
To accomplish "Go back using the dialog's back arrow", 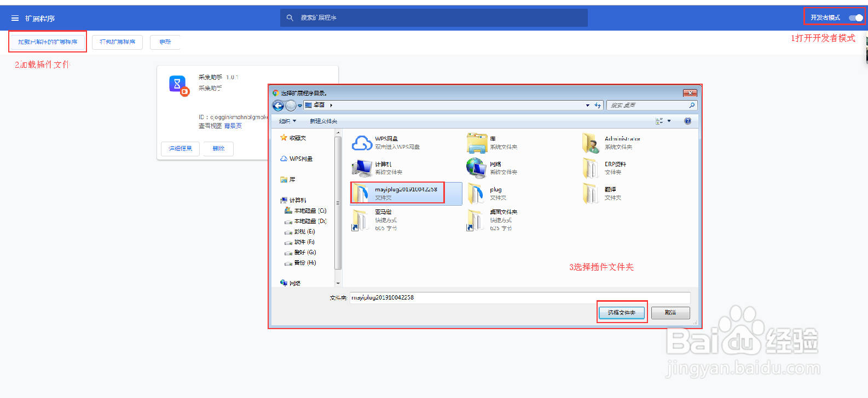I will coord(278,106).
